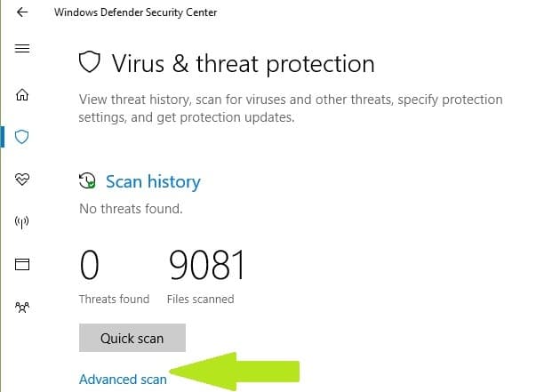Click the Windows Defender Security Center title
Screen dimensions: 552x392
(135, 12)
